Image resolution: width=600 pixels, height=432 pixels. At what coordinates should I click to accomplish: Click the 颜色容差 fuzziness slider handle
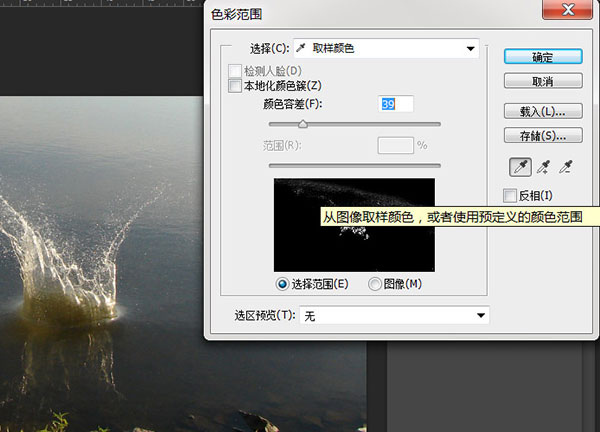pyautogui.click(x=303, y=124)
